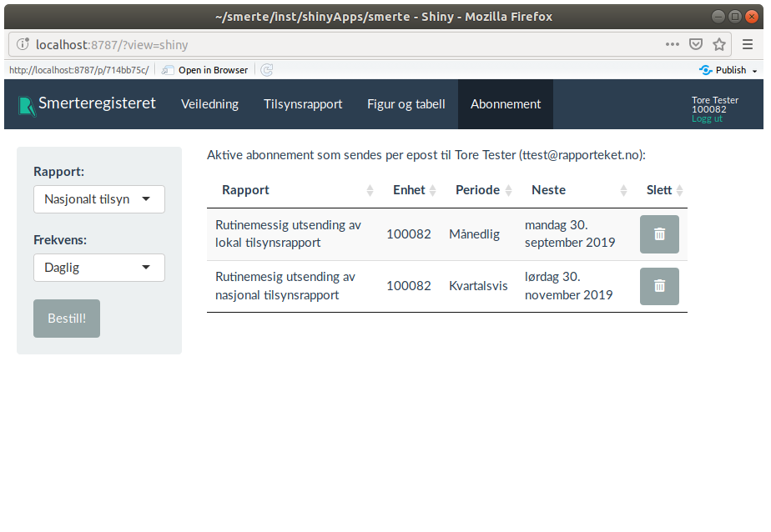The width and height of the screenshot is (771, 532).
Task: Select cell 'Rutinemessig utsending av lokal tilsynsrapport'
Action: coord(292,233)
